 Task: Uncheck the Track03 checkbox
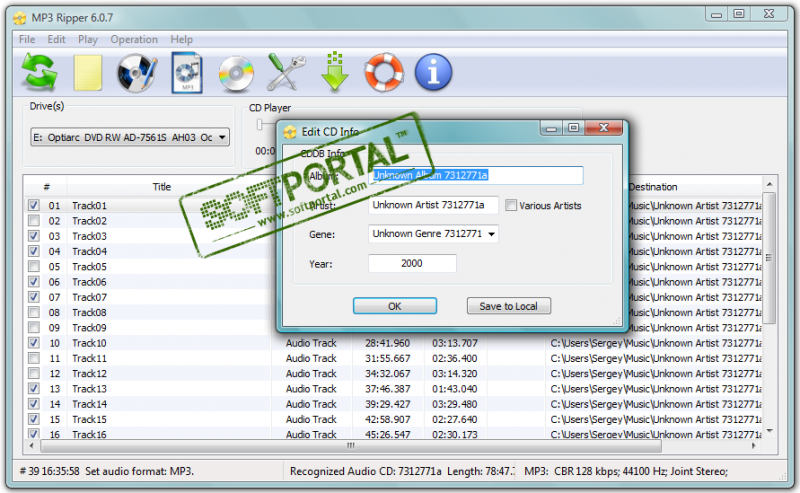tap(34, 236)
